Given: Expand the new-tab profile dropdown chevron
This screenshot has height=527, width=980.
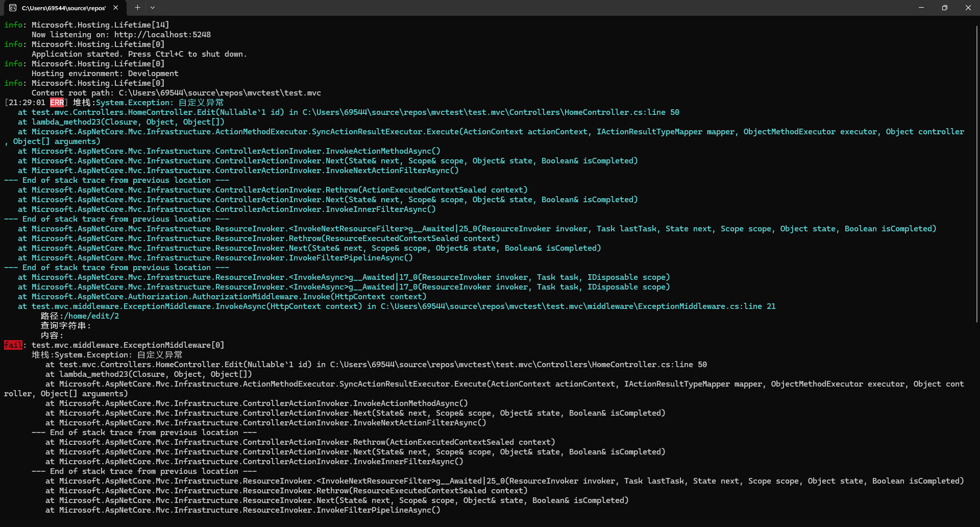Looking at the screenshot, I should point(153,8).
